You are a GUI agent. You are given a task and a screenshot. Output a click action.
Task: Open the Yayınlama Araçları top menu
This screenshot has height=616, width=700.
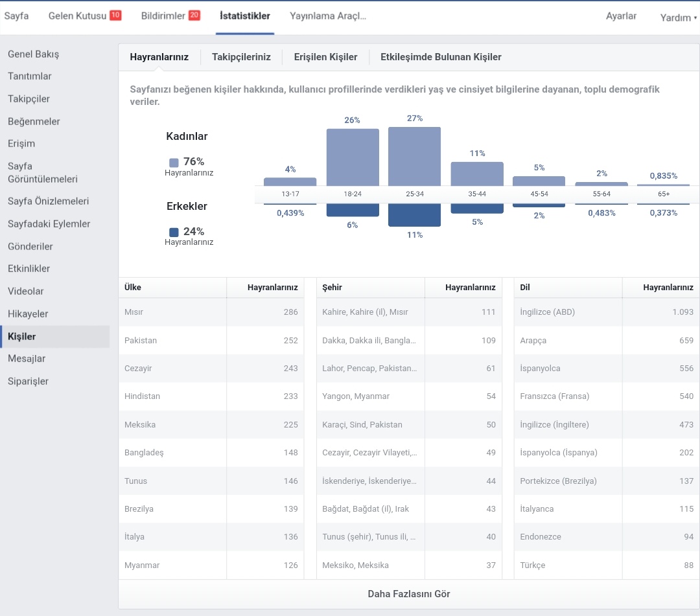[328, 16]
